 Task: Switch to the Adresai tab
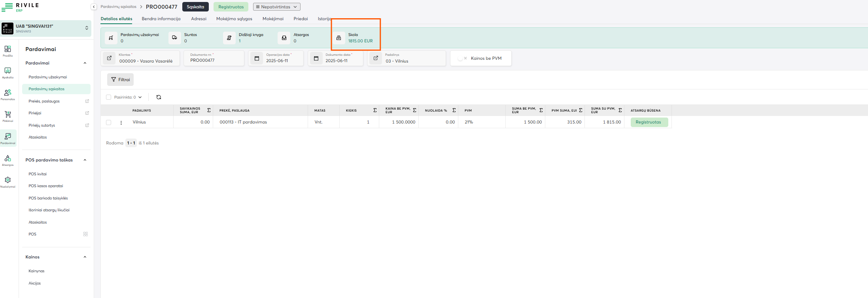199,19
